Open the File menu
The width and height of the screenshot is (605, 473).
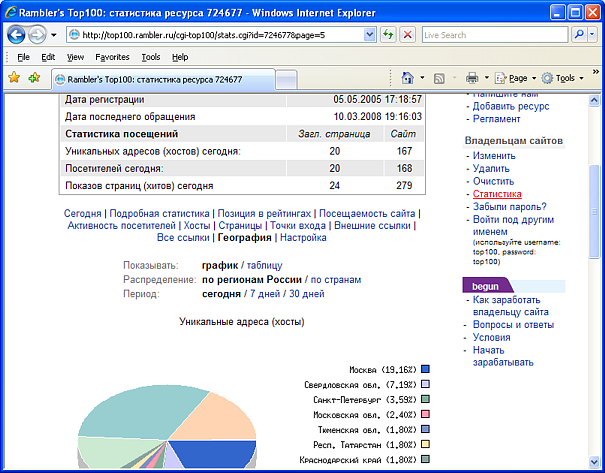(23, 57)
